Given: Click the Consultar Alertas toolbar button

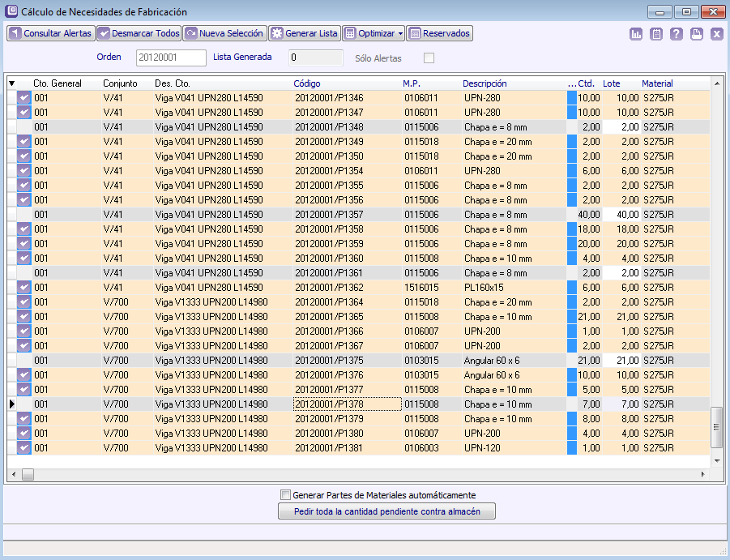Looking at the screenshot, I should tap(50, 33).
